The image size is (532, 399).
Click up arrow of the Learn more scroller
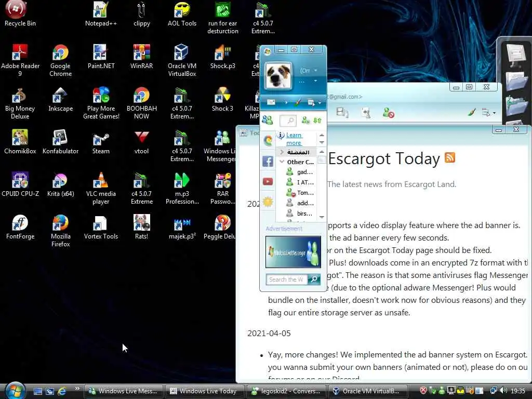pyautogui.click(x=322, y=135)
